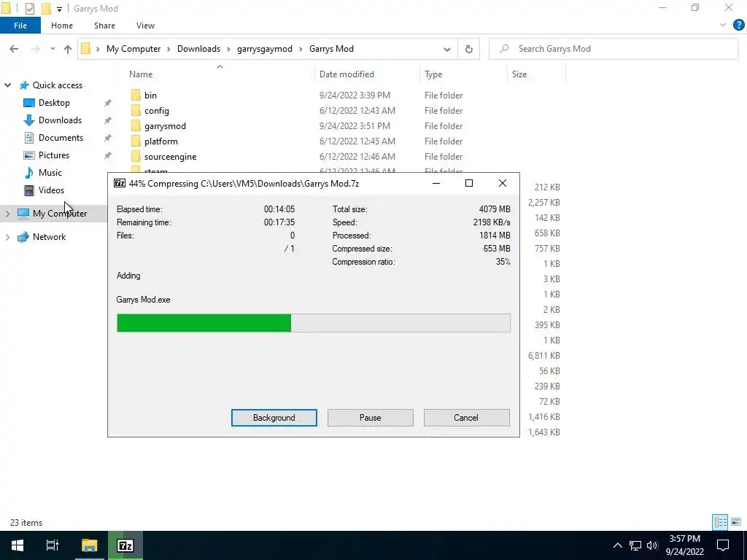Click the 7-Zip taskbar icon

pos(125,545)
